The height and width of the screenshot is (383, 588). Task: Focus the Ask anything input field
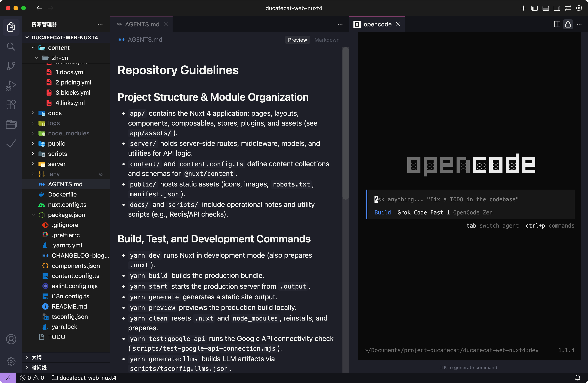[x=445, y=199]
